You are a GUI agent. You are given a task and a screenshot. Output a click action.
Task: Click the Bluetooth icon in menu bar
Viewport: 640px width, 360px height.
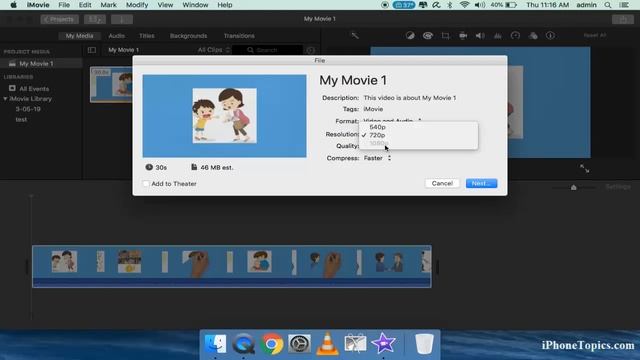[x=450, y=5]
